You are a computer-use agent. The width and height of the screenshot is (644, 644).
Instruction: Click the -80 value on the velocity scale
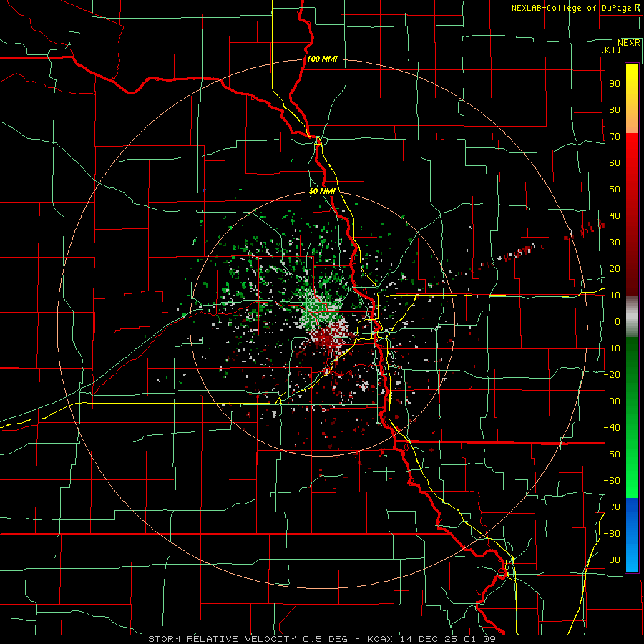click(612, 534)
